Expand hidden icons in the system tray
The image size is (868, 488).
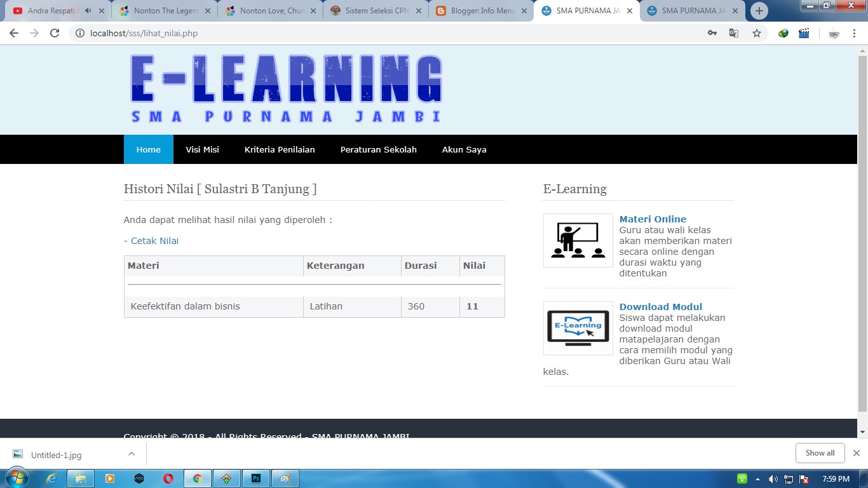[757, 478]
